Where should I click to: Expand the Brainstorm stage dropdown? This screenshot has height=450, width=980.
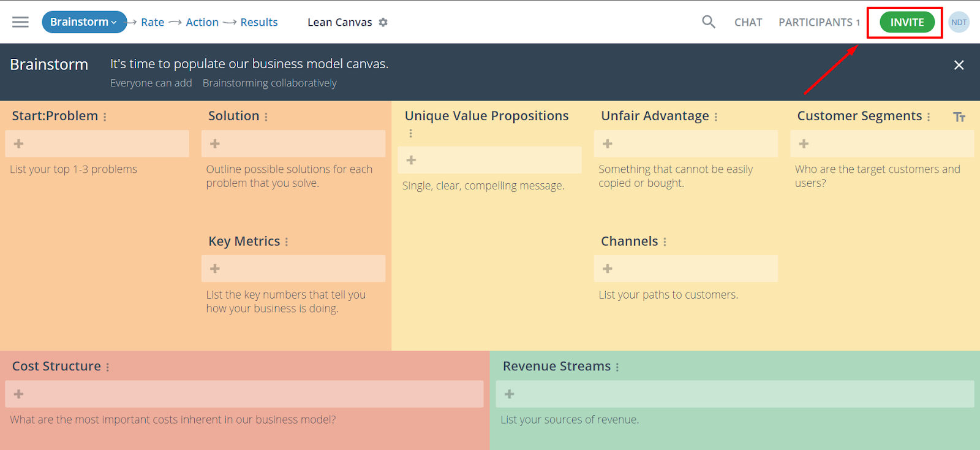coord(84,22)
